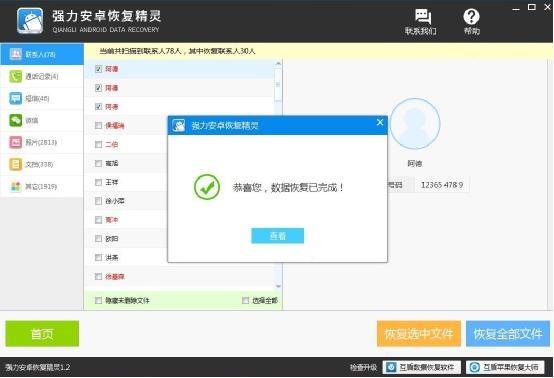Click the orange 恢复选中文件 button

[x=419, y=333]
